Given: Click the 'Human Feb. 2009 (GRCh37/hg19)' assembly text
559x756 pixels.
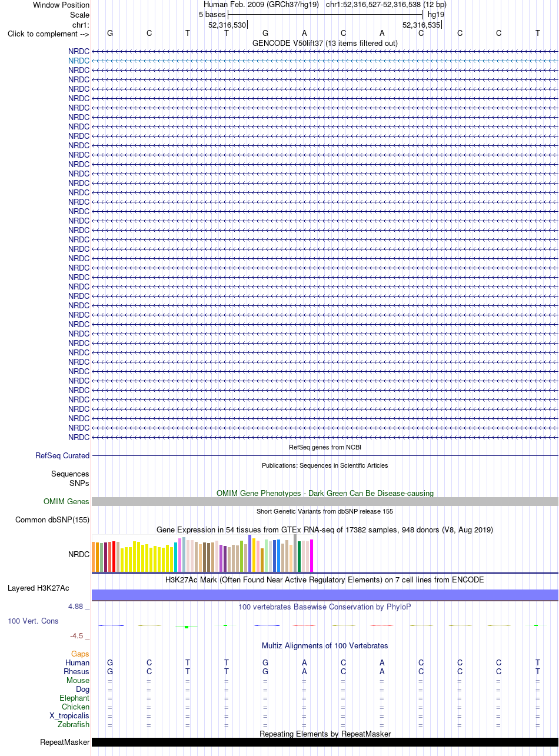Looking at the screenshot, I should tap(261, 5).
